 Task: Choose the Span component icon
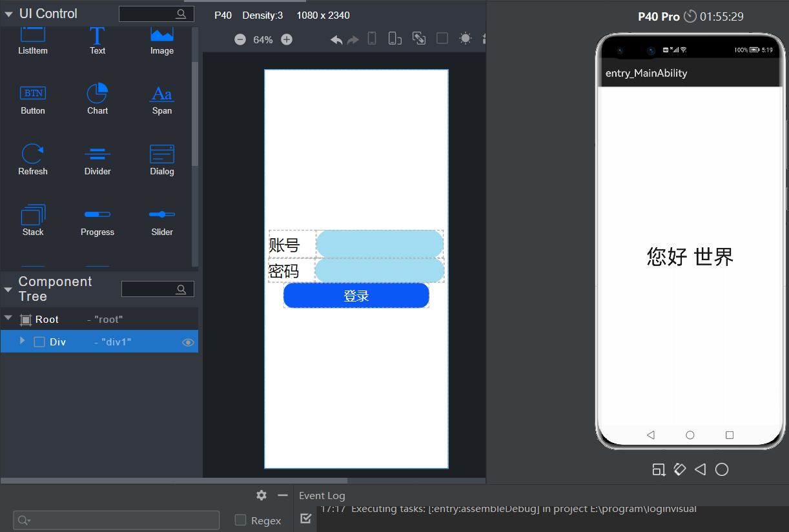click(x=162, y=94)
